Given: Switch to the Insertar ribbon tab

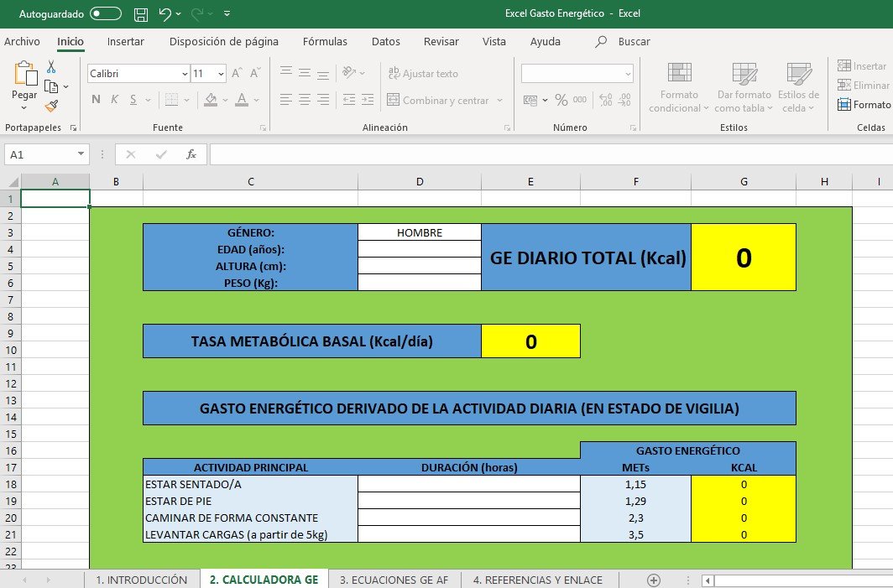Looking at the screenshot, I should point(125,42).
